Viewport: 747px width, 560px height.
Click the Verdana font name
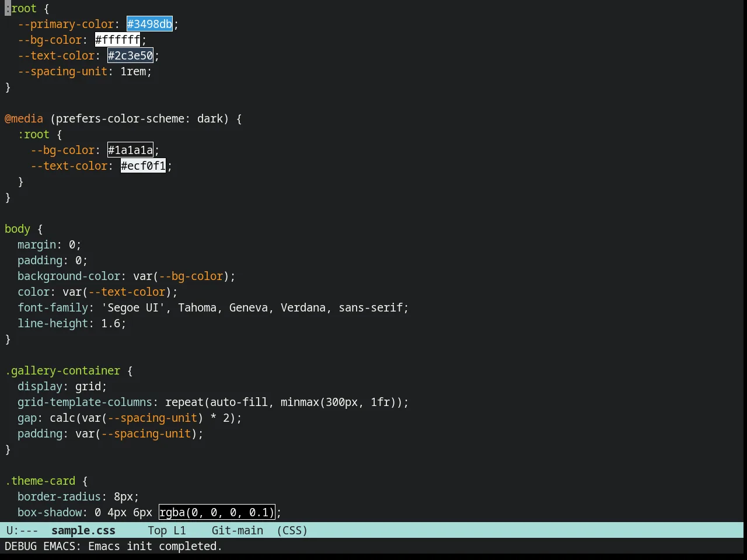coord(303,307)
